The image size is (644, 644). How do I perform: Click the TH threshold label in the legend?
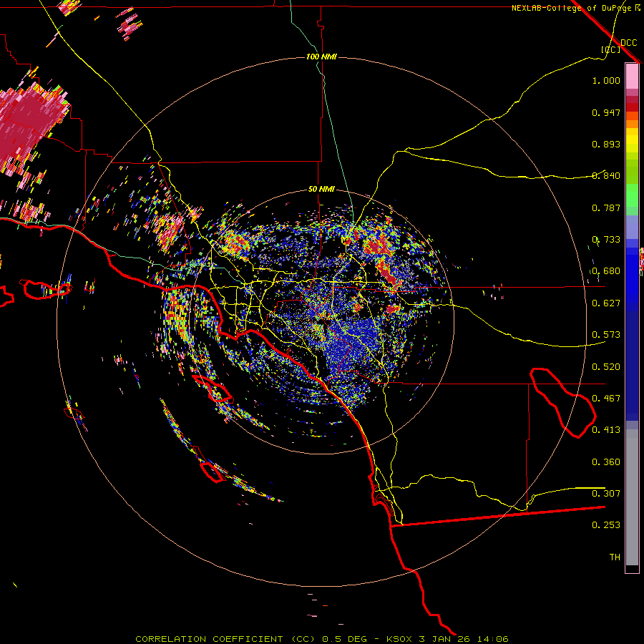click(x=615, y=557)
